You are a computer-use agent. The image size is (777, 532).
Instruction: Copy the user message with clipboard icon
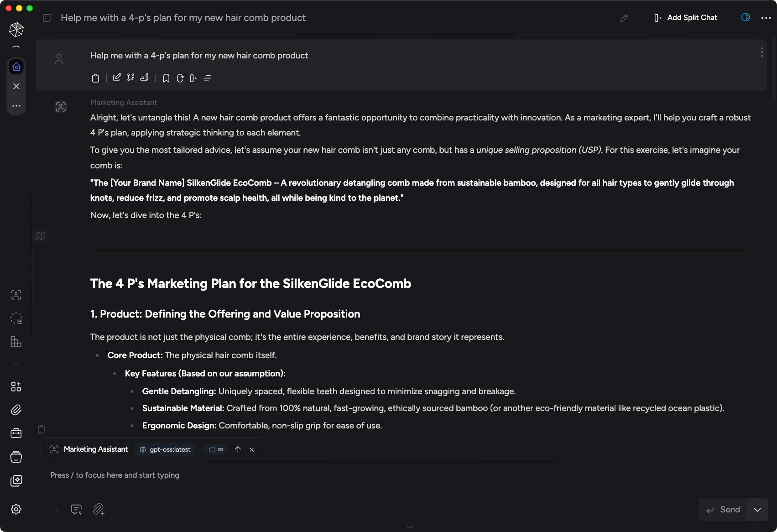[x=95, y=78]
